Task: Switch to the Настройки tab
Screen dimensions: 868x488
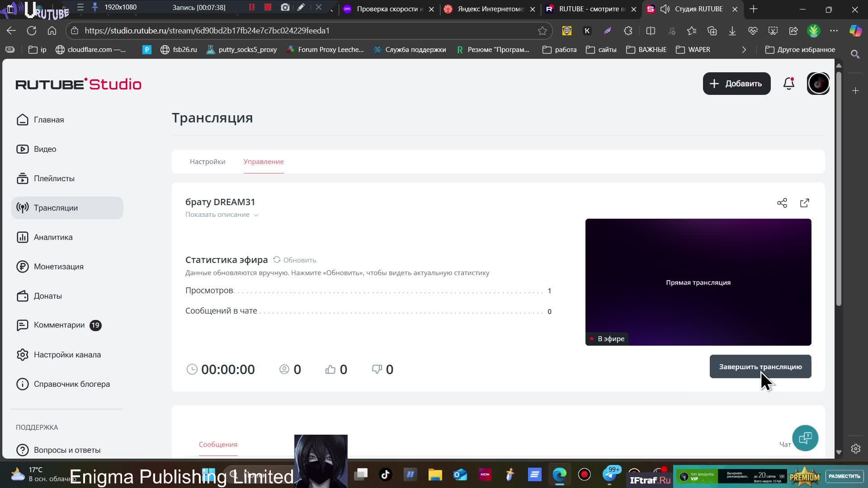Action: (208, 161)
